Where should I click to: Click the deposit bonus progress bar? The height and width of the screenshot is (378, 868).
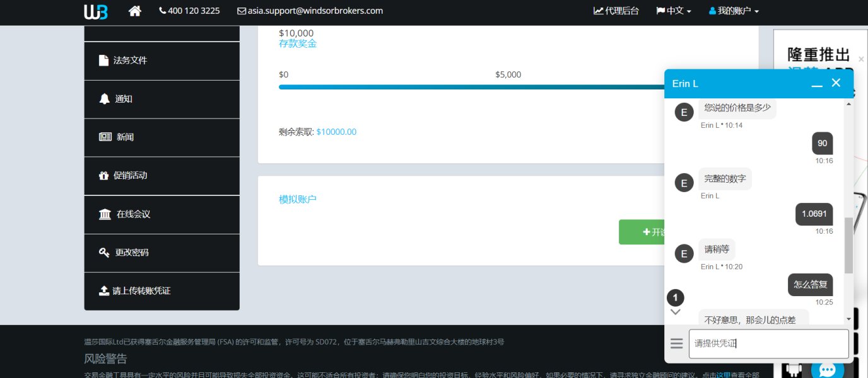tap(471, 87)
